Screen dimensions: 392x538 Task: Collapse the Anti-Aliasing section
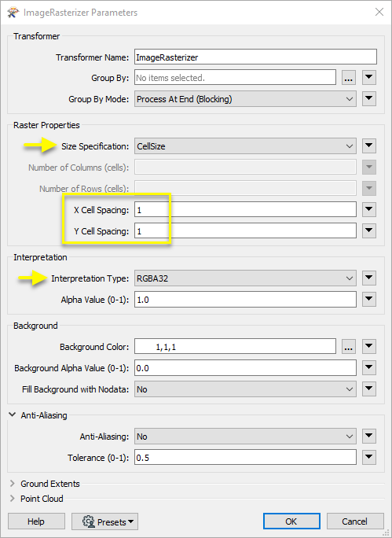coord(13,415)
